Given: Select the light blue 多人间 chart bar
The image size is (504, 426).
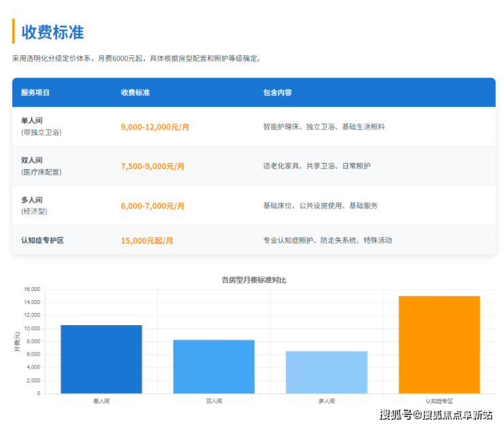Looking at the screenshot, I should (326, 372).
